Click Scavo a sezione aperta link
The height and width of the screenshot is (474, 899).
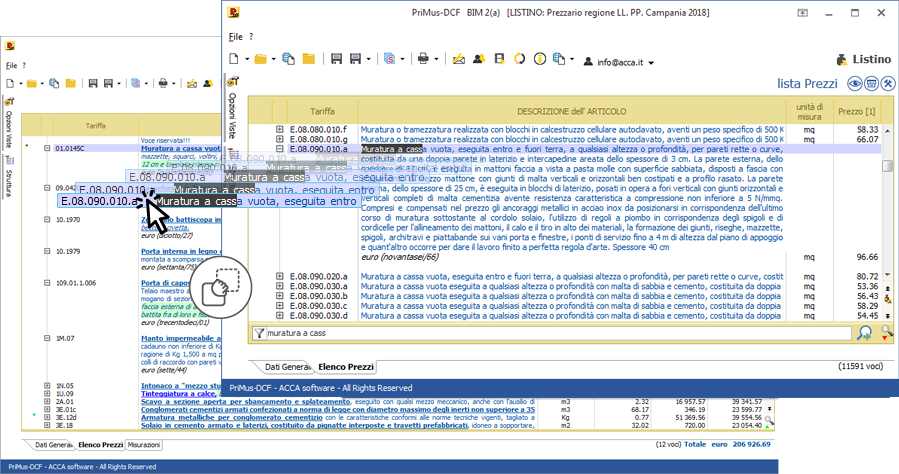click(x=245, y=402)
